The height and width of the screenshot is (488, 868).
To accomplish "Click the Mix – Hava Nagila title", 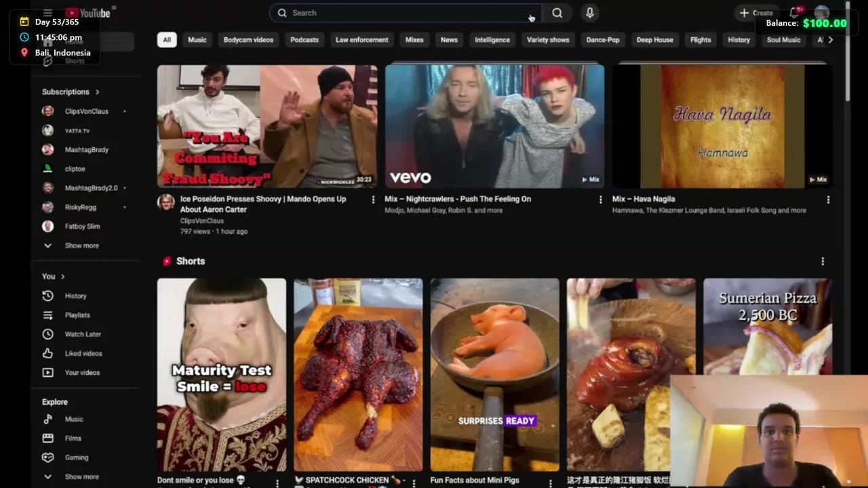I will [x=644, y=199].
